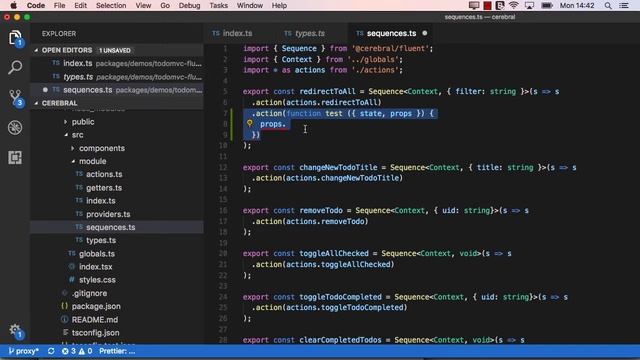Switch to the types.ts tab

pos(305,33)
